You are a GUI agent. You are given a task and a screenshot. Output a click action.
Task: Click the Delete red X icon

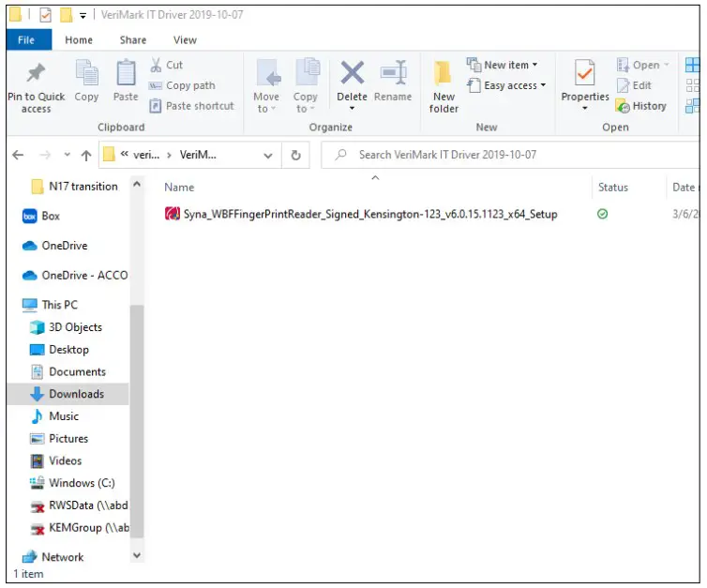point(353,73)
